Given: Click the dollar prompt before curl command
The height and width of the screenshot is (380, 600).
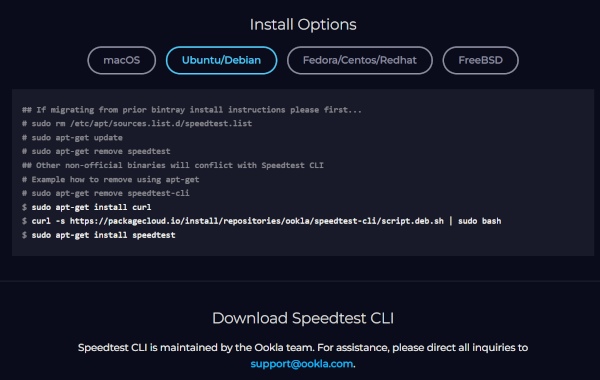Looking at the screenshot, I should [x=24, y=221].
